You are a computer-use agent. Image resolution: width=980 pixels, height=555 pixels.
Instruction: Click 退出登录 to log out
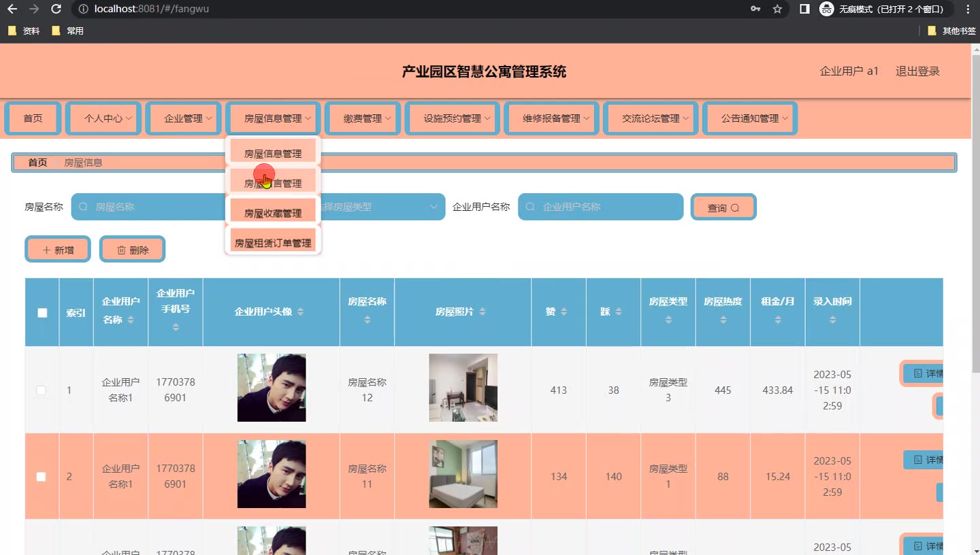point(917,71)
